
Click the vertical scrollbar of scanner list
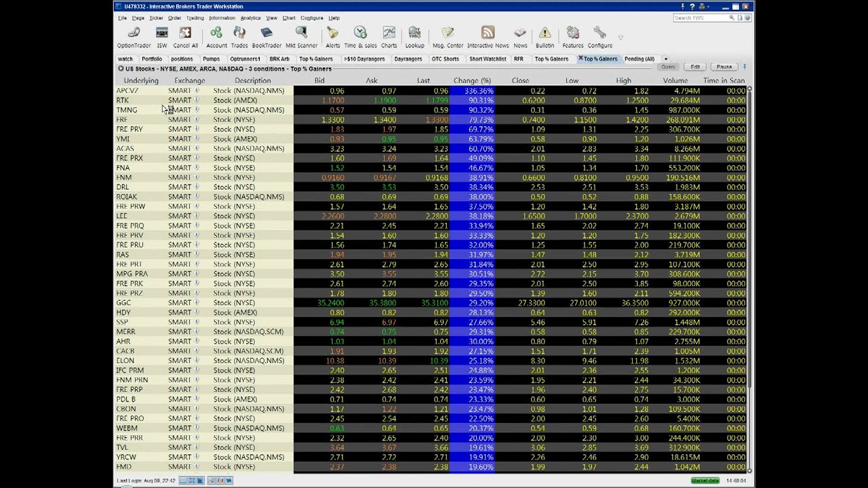[x=749, y=279]
